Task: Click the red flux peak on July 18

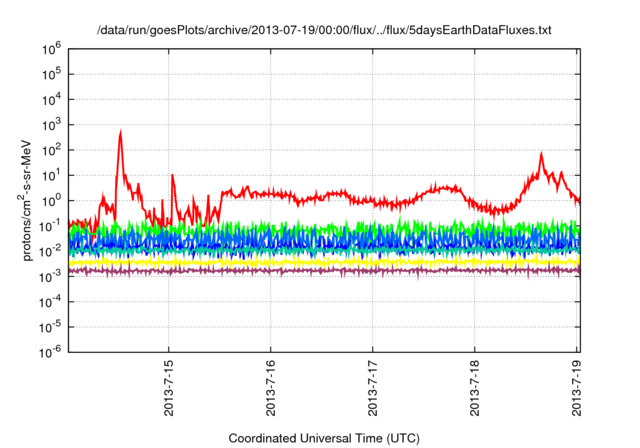Action: coord(541,154)
